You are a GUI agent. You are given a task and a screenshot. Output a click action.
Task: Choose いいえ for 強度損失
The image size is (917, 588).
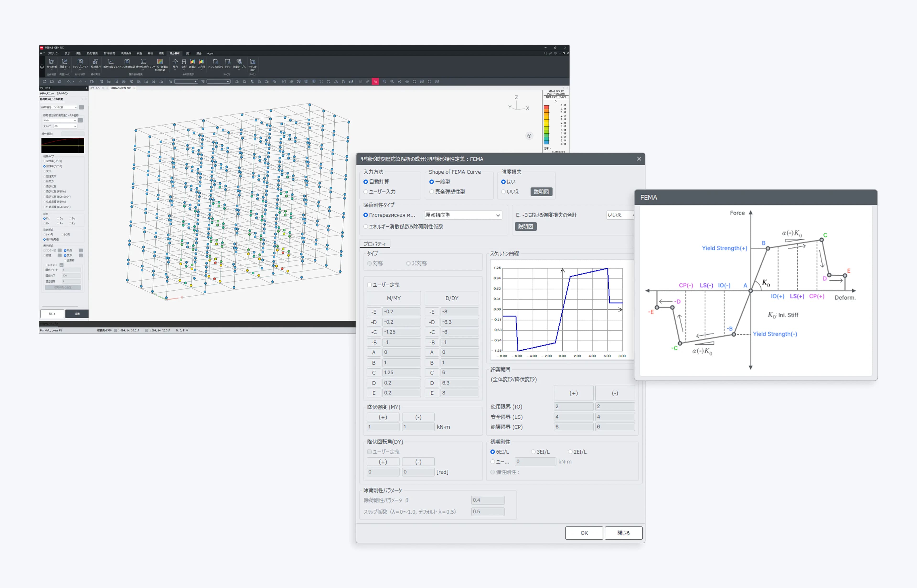(x=510, y=192)
